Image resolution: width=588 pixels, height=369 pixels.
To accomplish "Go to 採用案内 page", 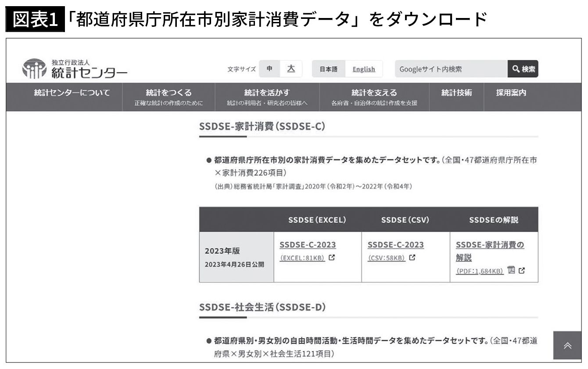I will (511, 93).
